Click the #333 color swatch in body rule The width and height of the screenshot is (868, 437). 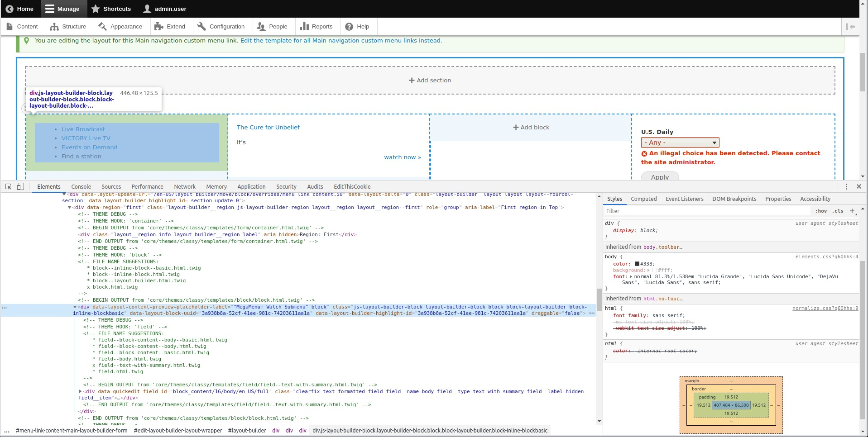tap(637, 263)
